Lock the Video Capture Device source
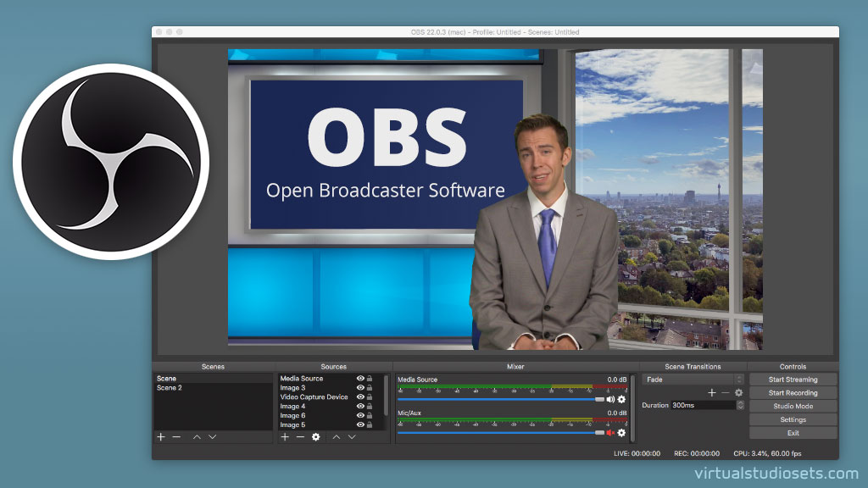The image size is (868, 488). [370, 396]
